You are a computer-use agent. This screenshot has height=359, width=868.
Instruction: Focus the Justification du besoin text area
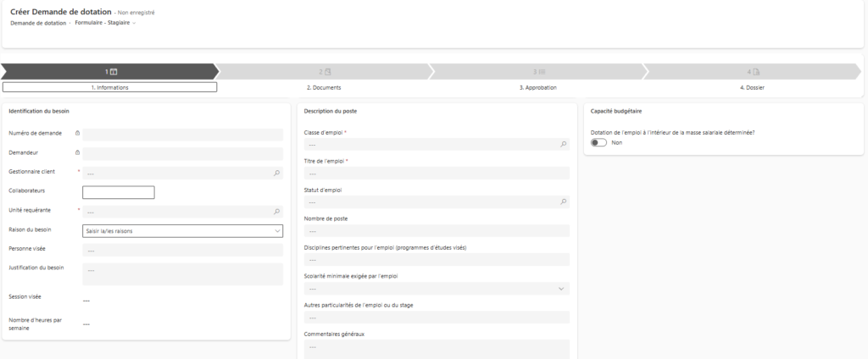182,273
